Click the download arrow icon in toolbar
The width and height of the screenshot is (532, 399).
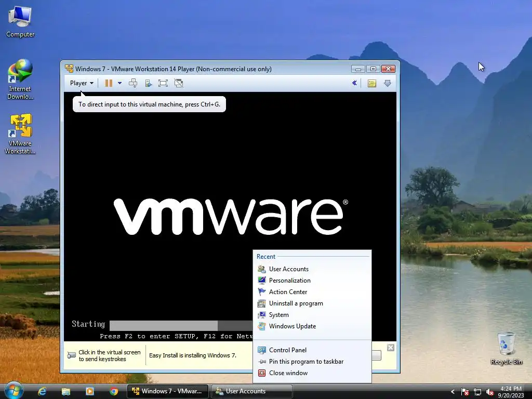click(x=388, y=83)
